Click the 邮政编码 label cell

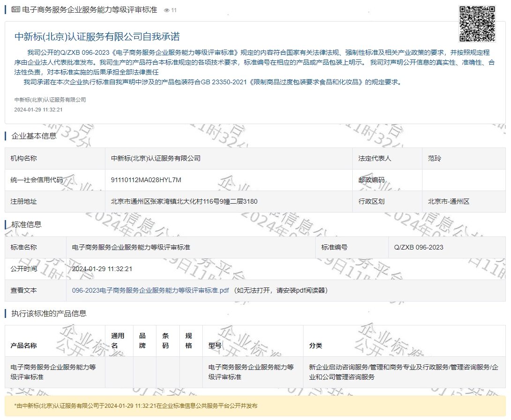(387, 180)
